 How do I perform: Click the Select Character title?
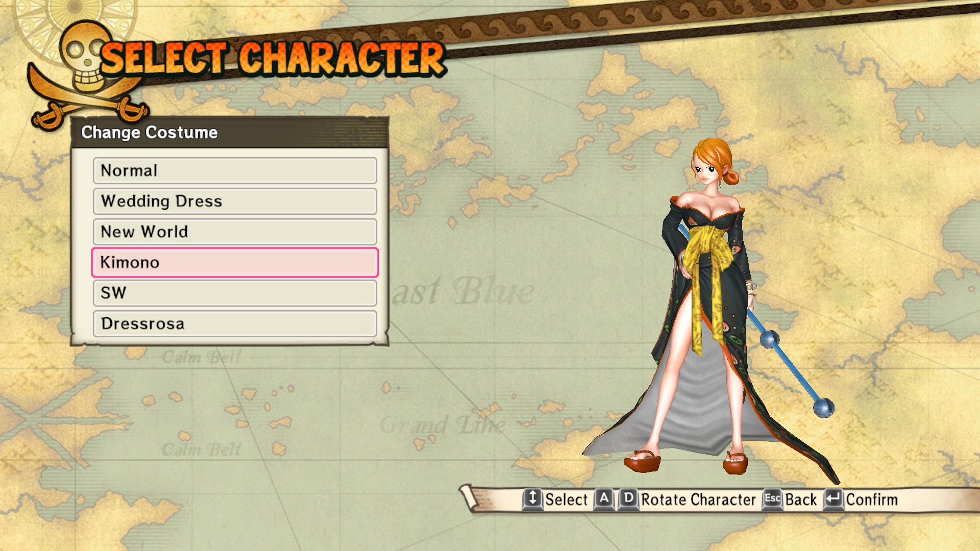point(273,59)
